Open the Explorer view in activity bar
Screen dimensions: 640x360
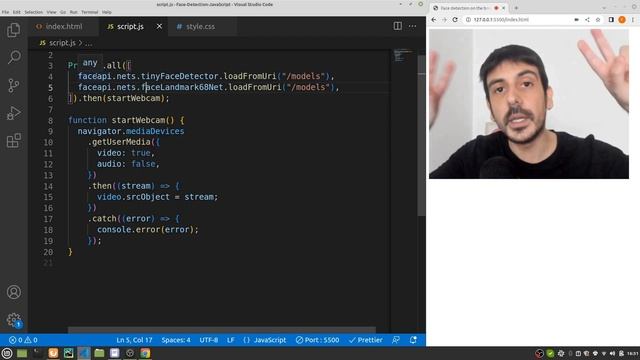pyautogui.click(x=13, y=30)
